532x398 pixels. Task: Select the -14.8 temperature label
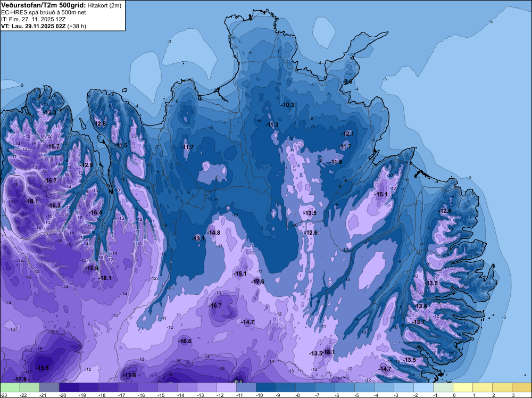coord(214,233)
